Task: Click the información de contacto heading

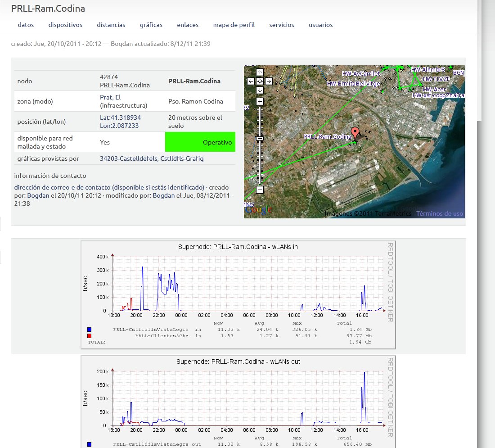Action: click(50, 176)
